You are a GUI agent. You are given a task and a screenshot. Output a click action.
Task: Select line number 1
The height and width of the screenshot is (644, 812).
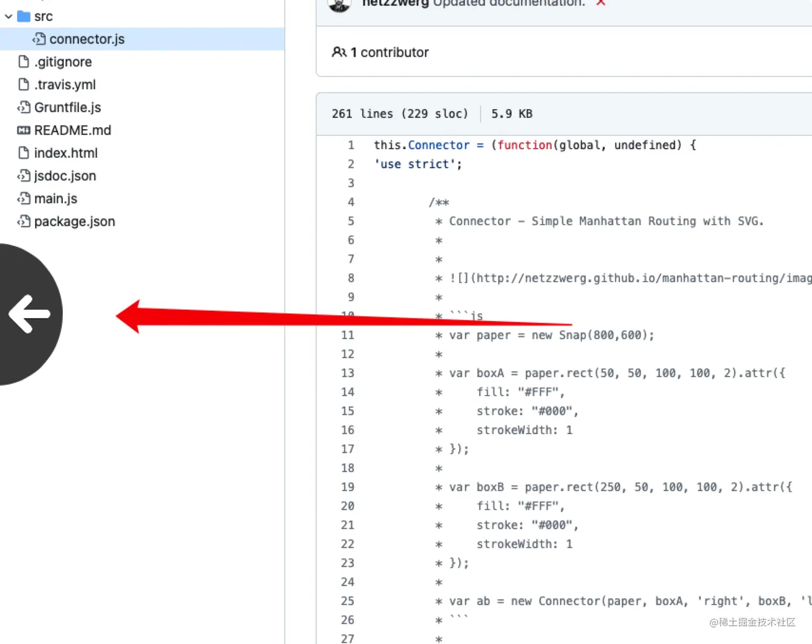point(351,145)
